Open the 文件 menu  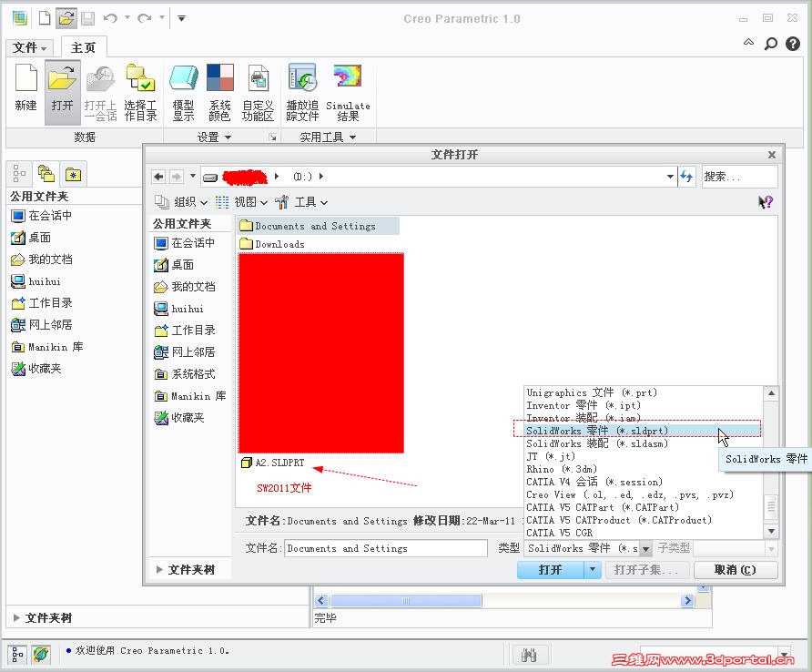(26, 46)
